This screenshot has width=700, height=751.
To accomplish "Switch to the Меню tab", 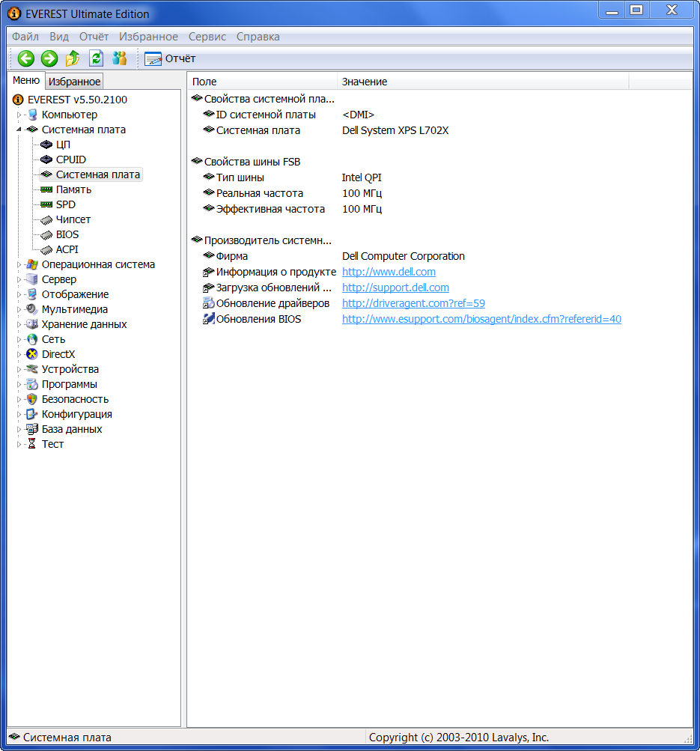I will [x=26, y=80].
